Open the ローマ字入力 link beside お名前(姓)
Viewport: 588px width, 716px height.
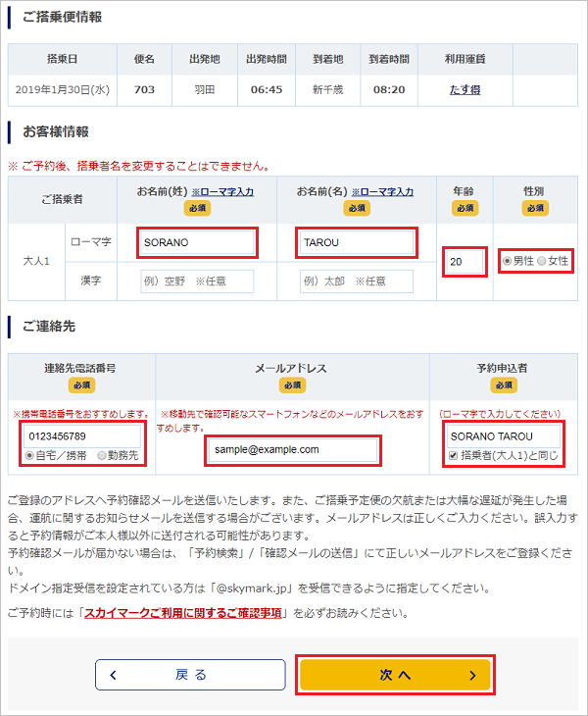click(222, 191)
